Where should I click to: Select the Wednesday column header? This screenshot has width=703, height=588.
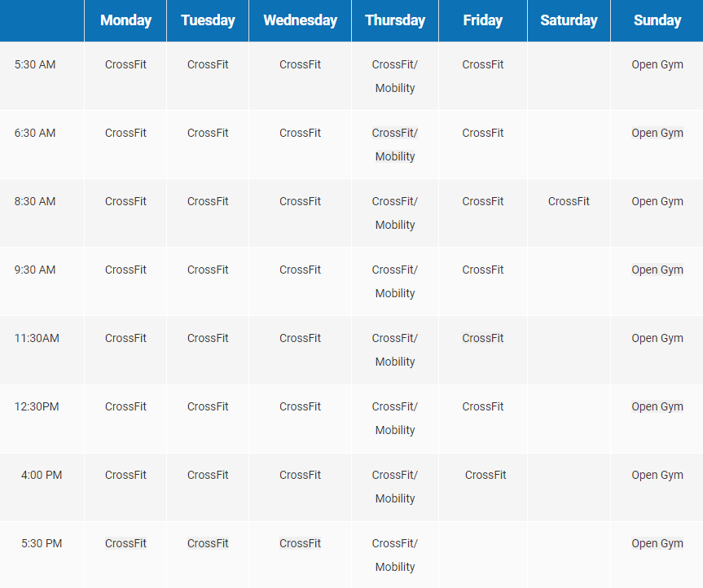click(300, 20)
